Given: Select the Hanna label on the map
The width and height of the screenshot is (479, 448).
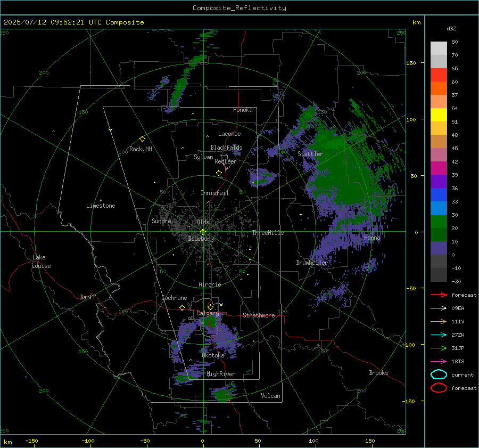Looking at the screenshot, I should pyautogui.click(x=372, y=238).
